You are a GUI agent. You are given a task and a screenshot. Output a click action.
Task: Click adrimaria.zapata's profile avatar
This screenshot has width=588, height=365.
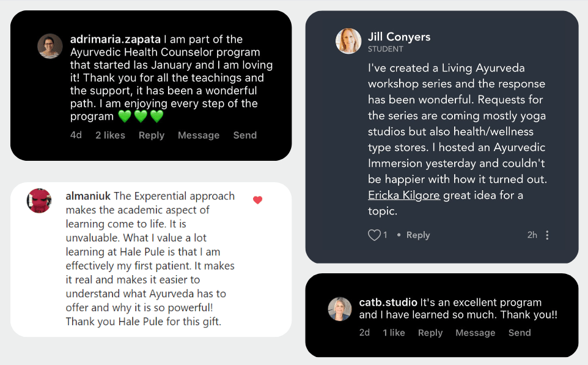(50, 46)
